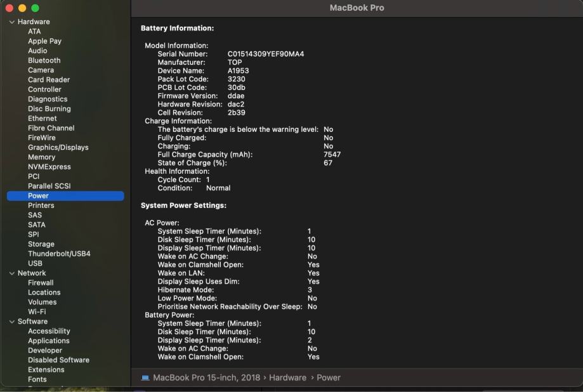This screenshot has height=392, width=583.
Task: Click the Full Charge Capacity value 7547
Action: pyautogui.click(x=332, y=155)
